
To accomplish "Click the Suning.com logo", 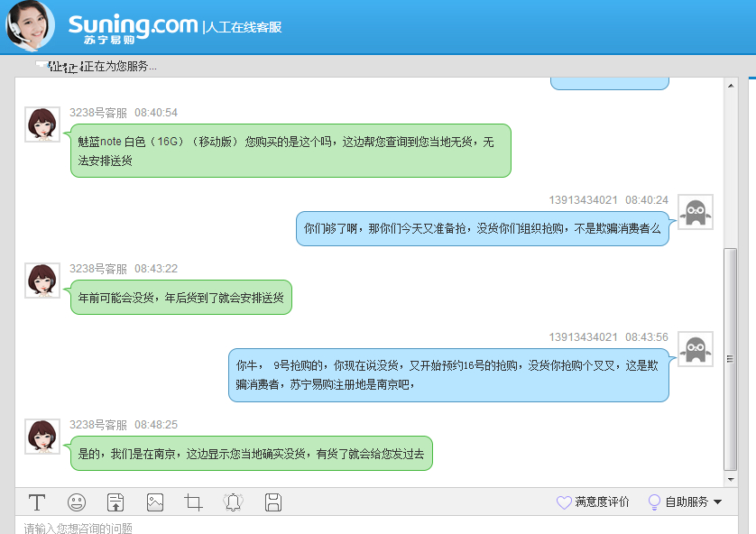I will [x=134, y=28].
